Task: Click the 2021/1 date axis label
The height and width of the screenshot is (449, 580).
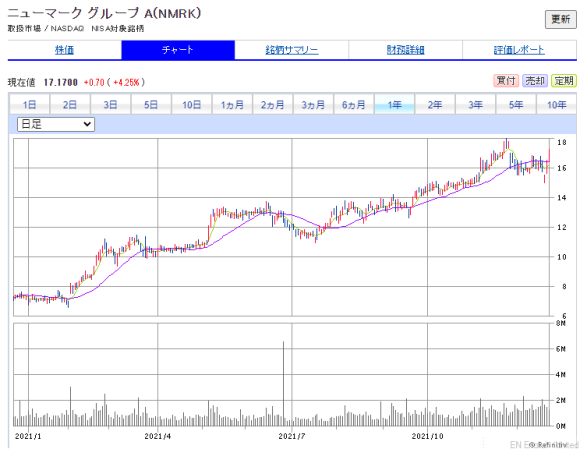Action: (28, 436)
